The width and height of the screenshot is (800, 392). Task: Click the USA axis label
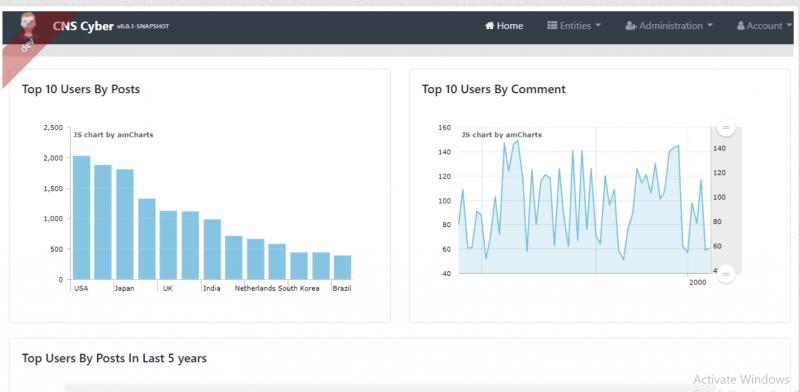[81, 288]
